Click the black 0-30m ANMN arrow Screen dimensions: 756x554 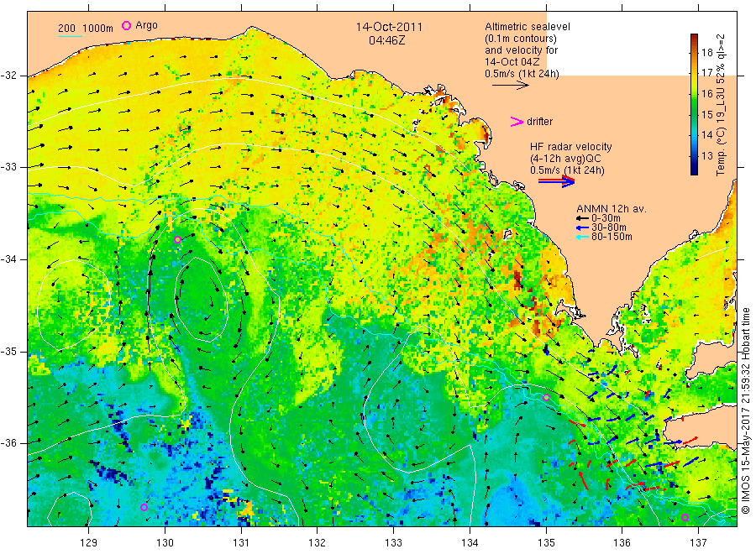click(x=583, y=219)
